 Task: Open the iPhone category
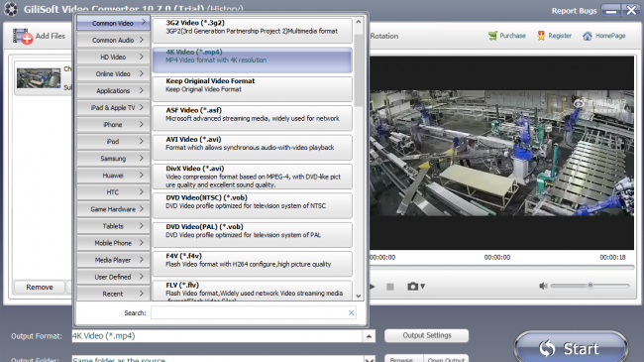click(x=113, y=125)
